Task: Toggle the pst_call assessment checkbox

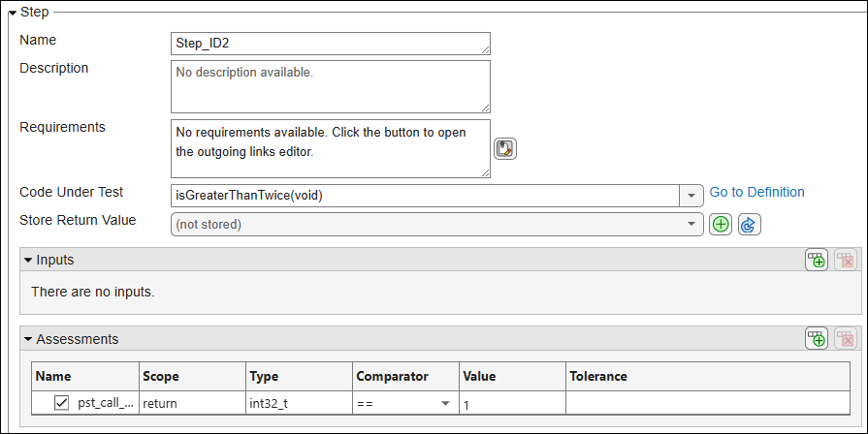Action: point(61,403)
